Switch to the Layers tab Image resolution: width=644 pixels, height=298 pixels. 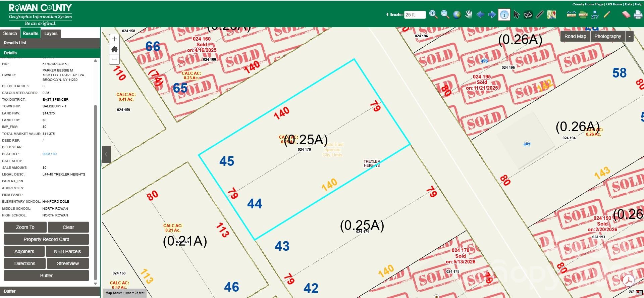51,33
